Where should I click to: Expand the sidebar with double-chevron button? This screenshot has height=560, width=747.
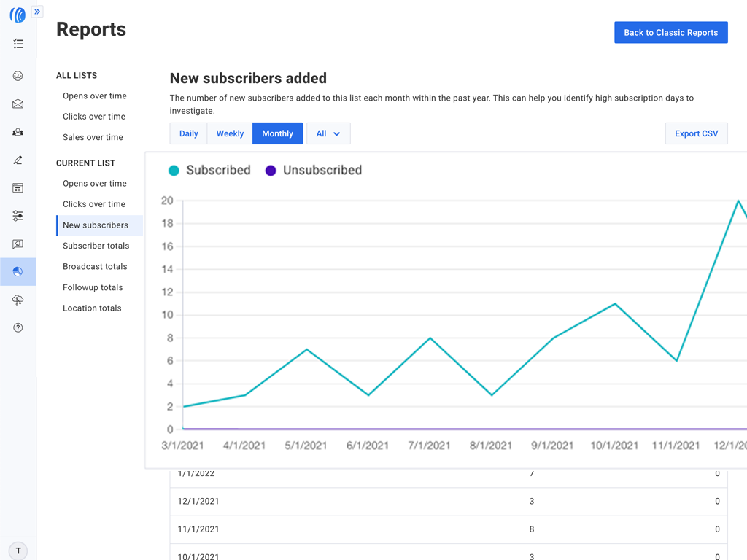tap(37, 12)
